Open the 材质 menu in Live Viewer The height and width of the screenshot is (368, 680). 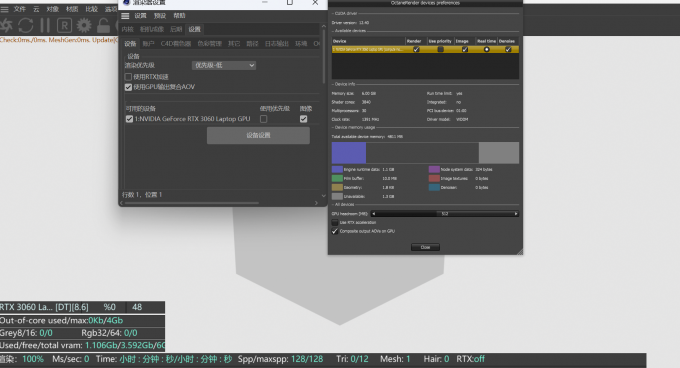[x=72, y=9]
